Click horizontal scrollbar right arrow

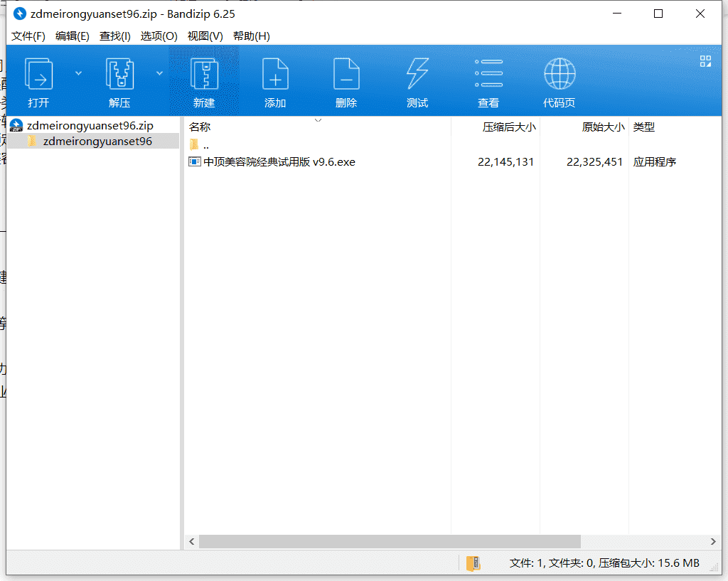click(x=713, y=541)
